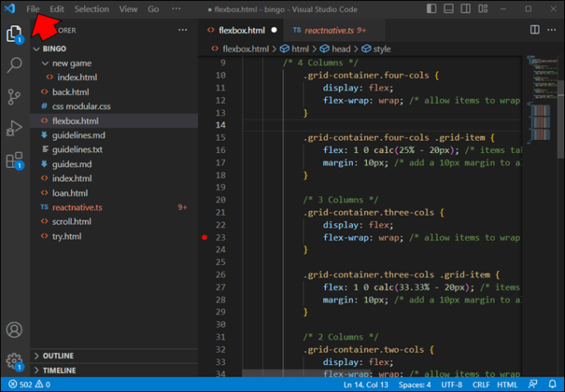Open the Explorer more actions ellipsis
Viewport: 565px width, 392px height.
pos(183,30)
